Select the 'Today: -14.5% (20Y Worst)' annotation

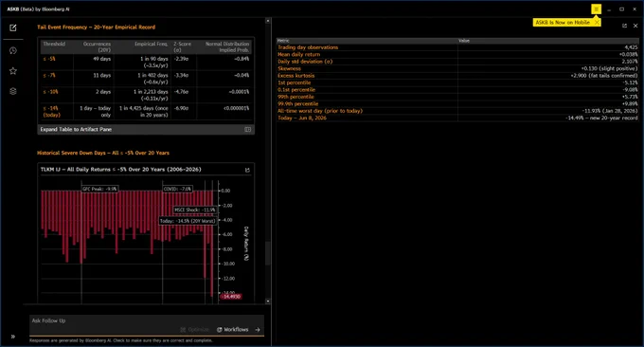188,221
